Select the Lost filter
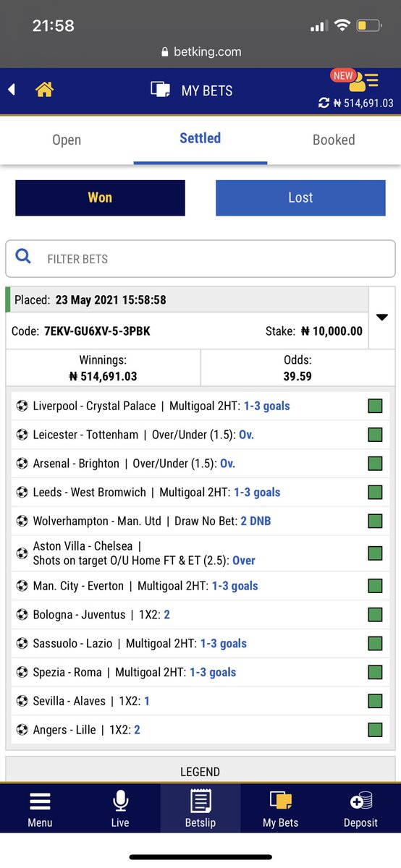Image resolution: width=401 pixels, height=868 pixels. [300, 197]
